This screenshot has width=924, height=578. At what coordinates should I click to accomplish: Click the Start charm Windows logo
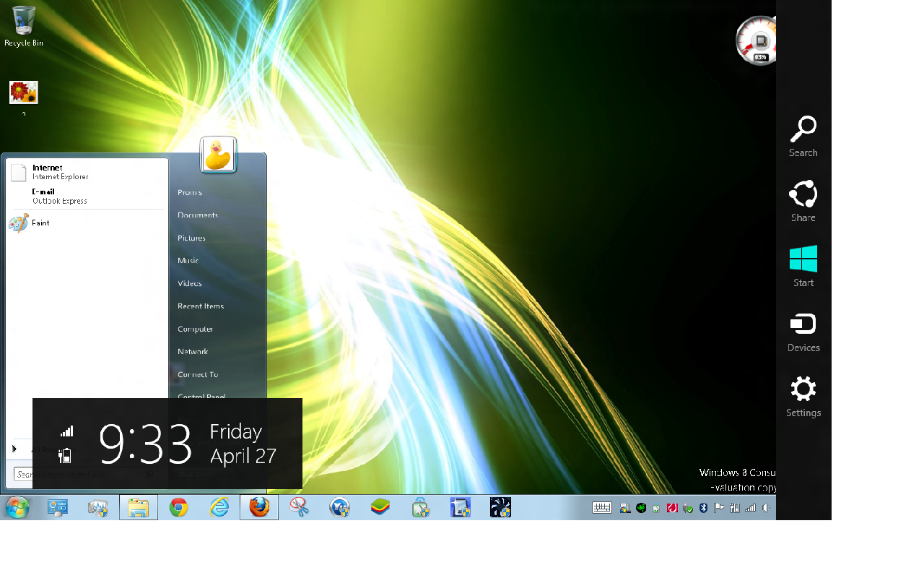click(x=803, y=259)
